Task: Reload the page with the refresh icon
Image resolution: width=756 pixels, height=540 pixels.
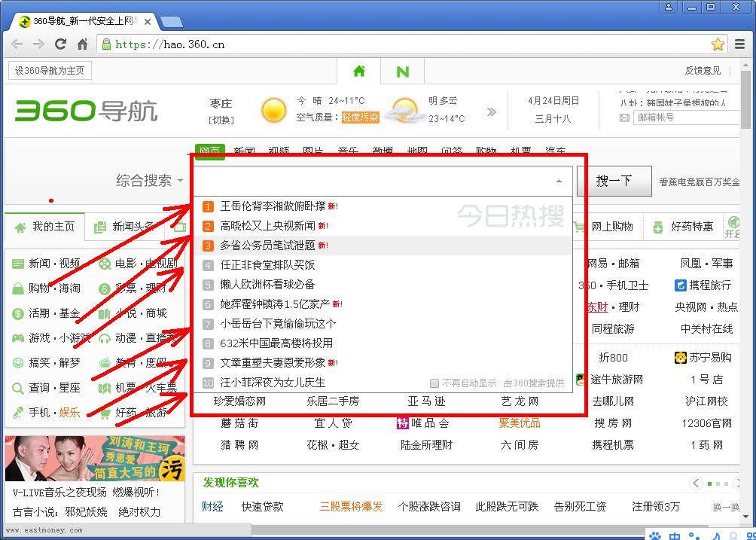Action: [x=60, y=44]
